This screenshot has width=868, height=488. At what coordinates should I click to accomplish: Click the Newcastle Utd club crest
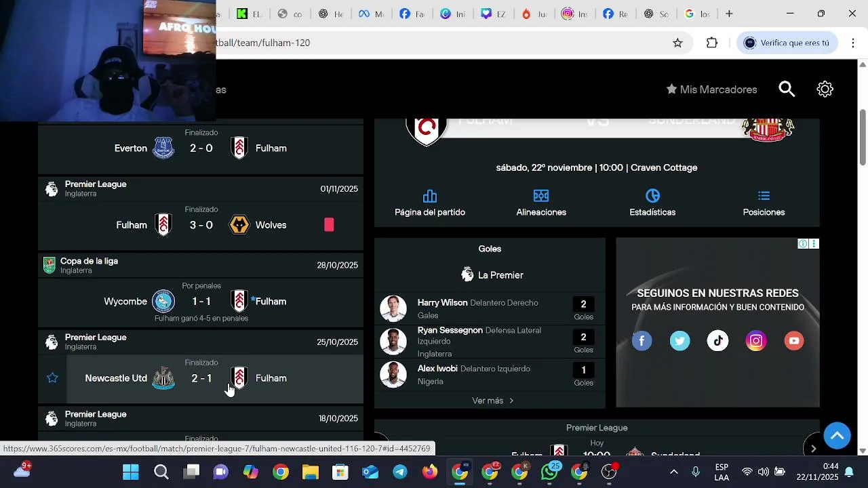point(163,378)
